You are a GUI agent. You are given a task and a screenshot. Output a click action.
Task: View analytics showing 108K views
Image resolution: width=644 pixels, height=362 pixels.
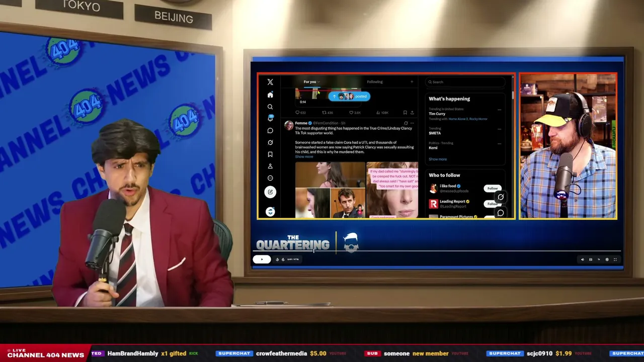tap(382, 113)
